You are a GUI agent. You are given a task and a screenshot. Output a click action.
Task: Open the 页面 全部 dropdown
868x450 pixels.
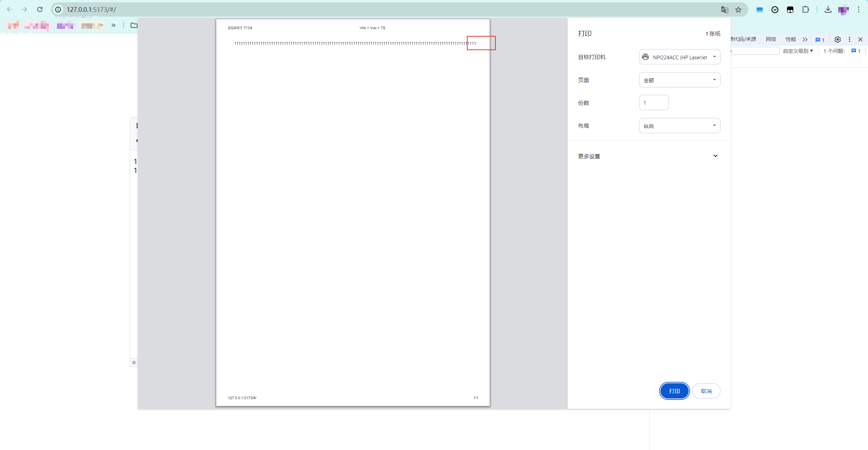pos(679,80)
